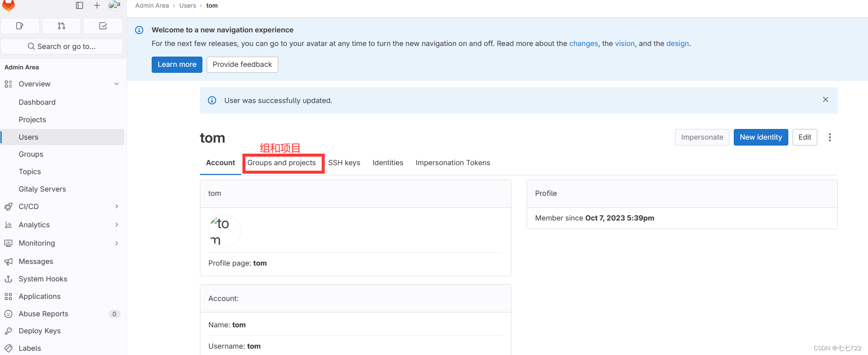Dismiss the User was successfully updated alert
868x355 pixels.
pos(825,100)
